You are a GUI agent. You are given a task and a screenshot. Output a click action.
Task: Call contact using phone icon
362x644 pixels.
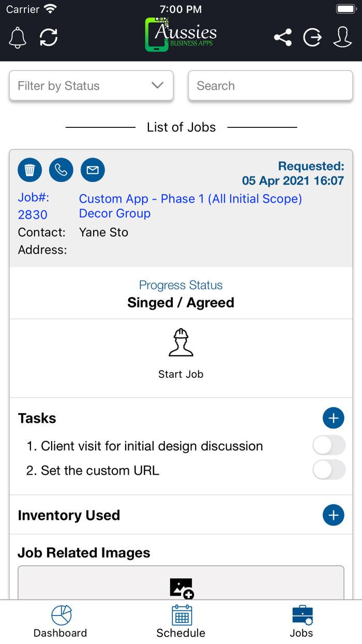[61, 170]
